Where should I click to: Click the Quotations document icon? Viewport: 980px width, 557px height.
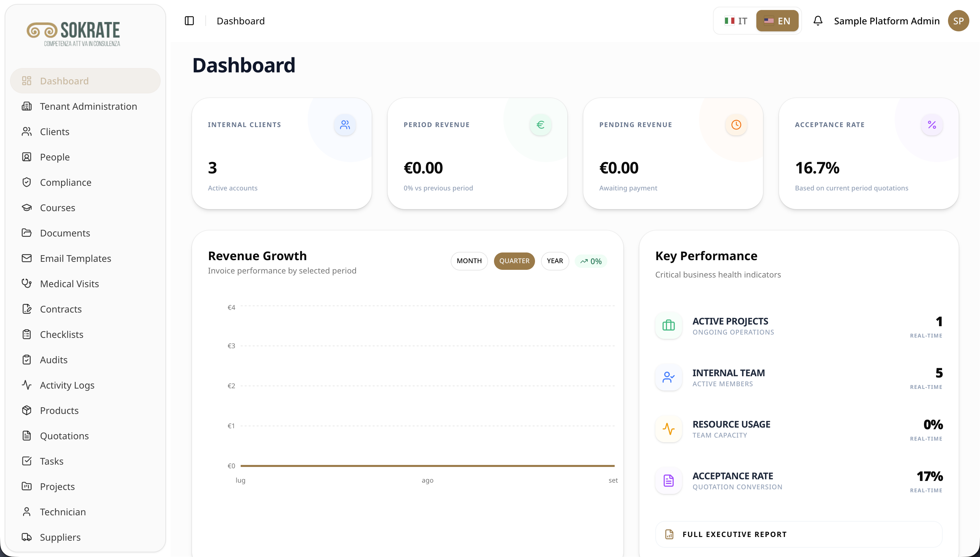[26, 436]
